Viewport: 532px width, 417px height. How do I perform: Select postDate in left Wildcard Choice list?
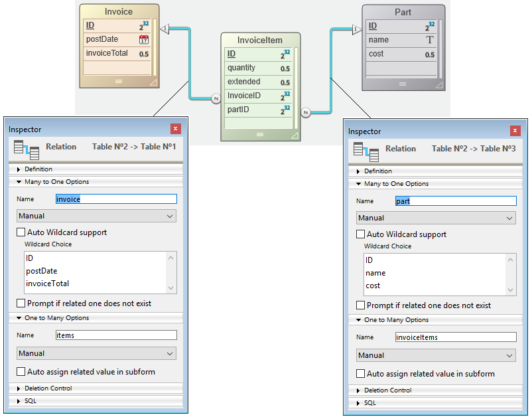[42, 271]
